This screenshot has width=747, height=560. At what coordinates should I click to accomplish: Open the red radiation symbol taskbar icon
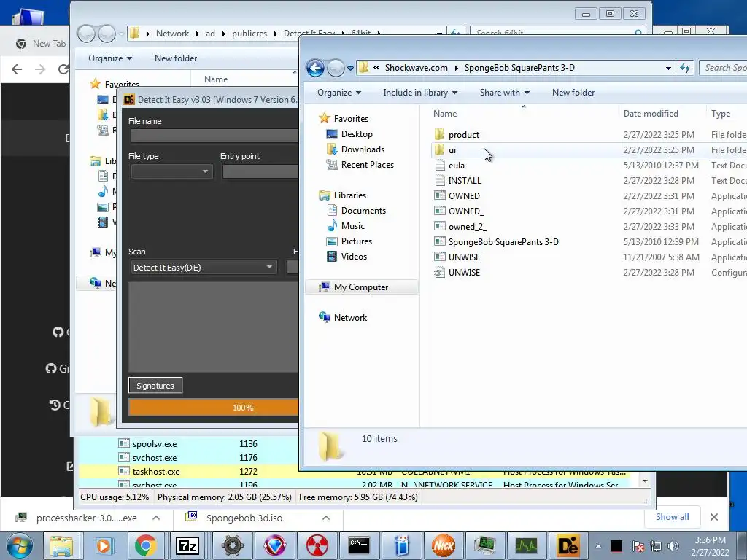317,545
